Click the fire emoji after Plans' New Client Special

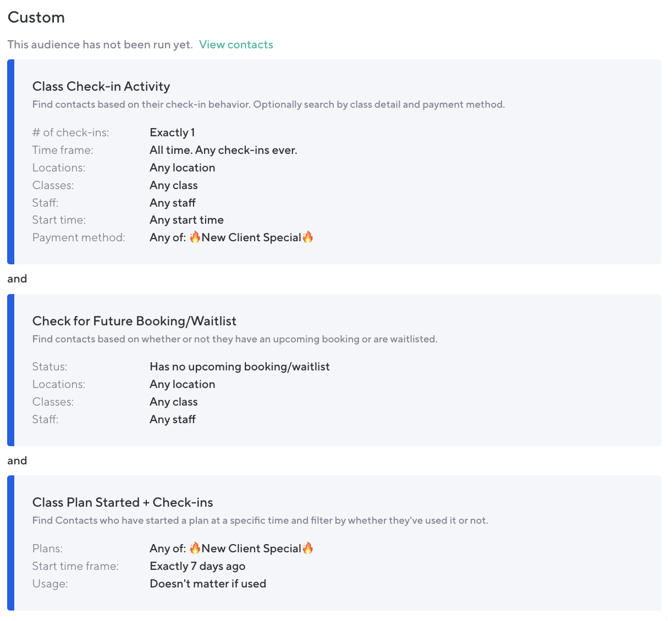coord(308,548)
